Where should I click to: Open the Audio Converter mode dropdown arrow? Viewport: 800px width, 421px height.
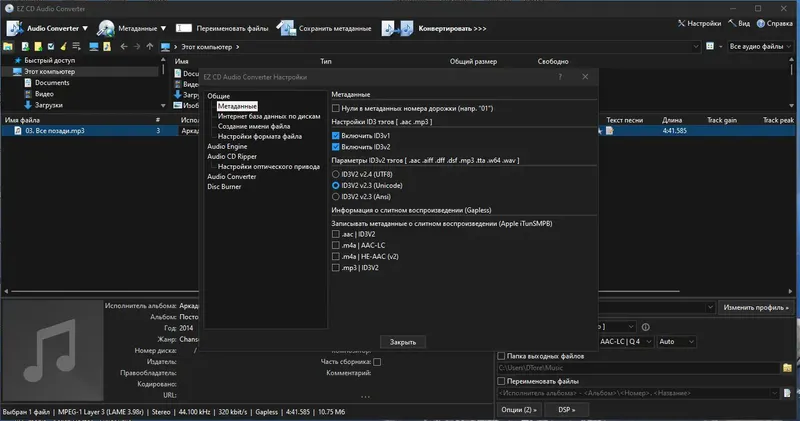[85, 29]
